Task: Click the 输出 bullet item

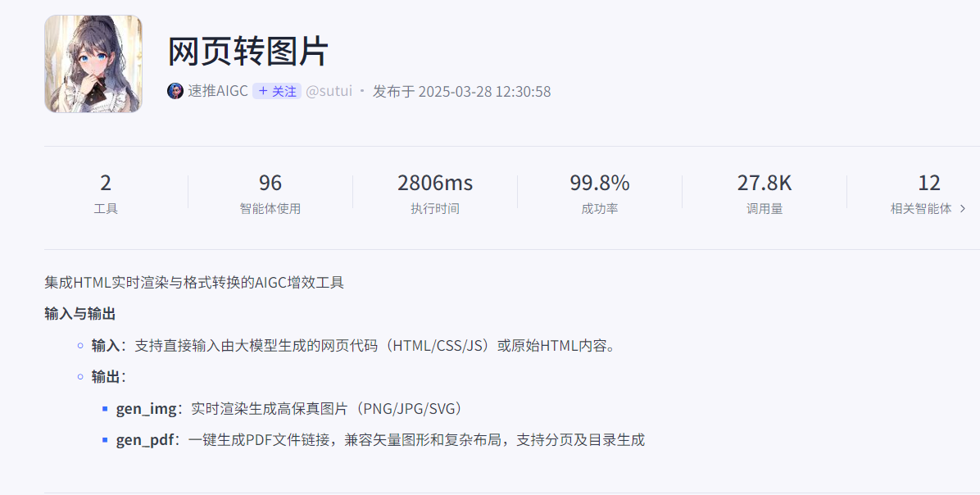Action: point(109,376)
